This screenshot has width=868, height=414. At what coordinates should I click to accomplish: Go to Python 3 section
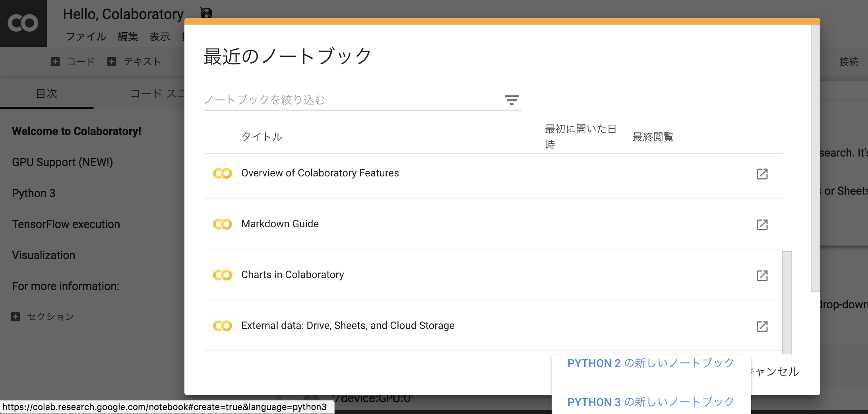tap(34, 193)
